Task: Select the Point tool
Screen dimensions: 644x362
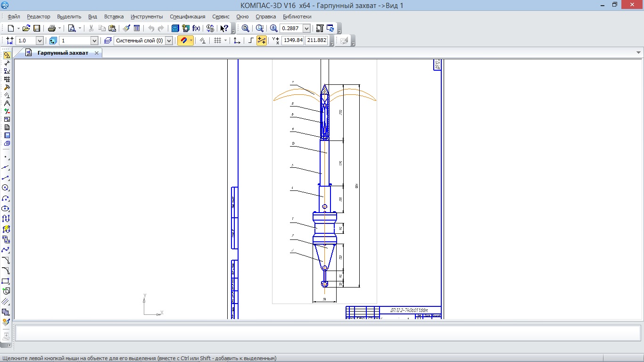Action: [x=6, y=157]
